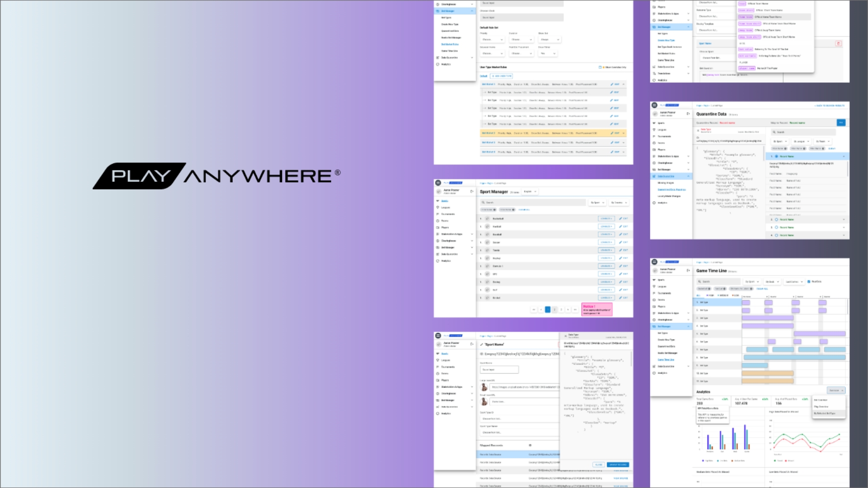Go to page 3 in Sport Manager pagination

coord(561,310)
